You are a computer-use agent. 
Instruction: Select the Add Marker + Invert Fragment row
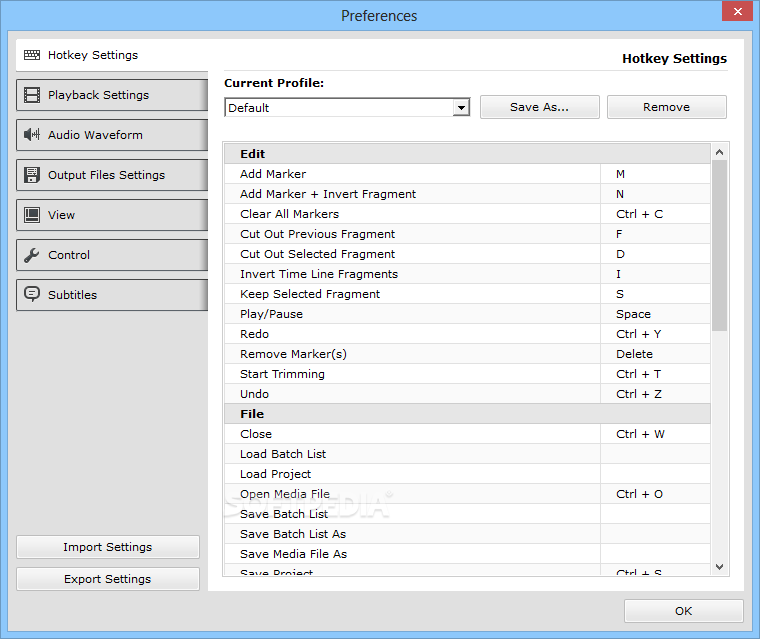(467, 194)
